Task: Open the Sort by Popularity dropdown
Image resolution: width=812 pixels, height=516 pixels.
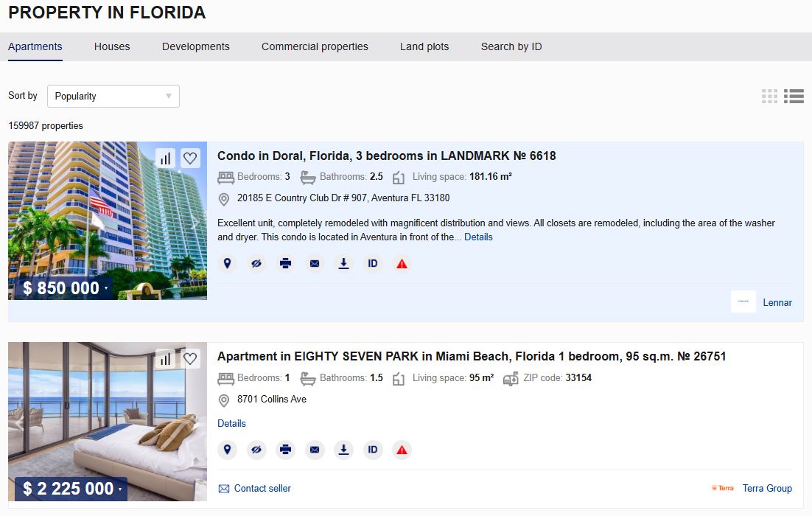Action: [113, 97]
